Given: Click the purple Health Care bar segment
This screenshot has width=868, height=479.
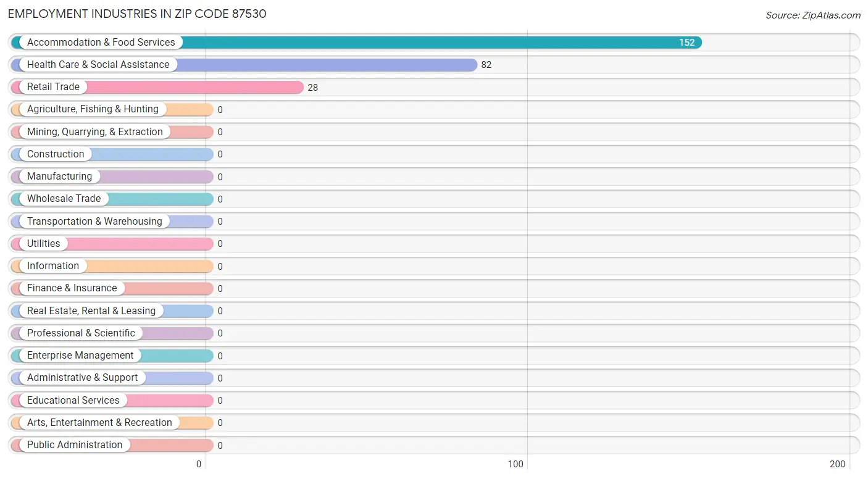Looking at the screenshot, I should [327, 65].
